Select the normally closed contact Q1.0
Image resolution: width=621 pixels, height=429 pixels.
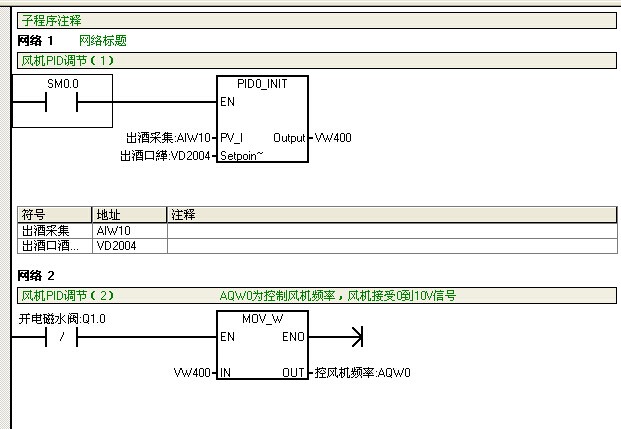coord(61,337)
